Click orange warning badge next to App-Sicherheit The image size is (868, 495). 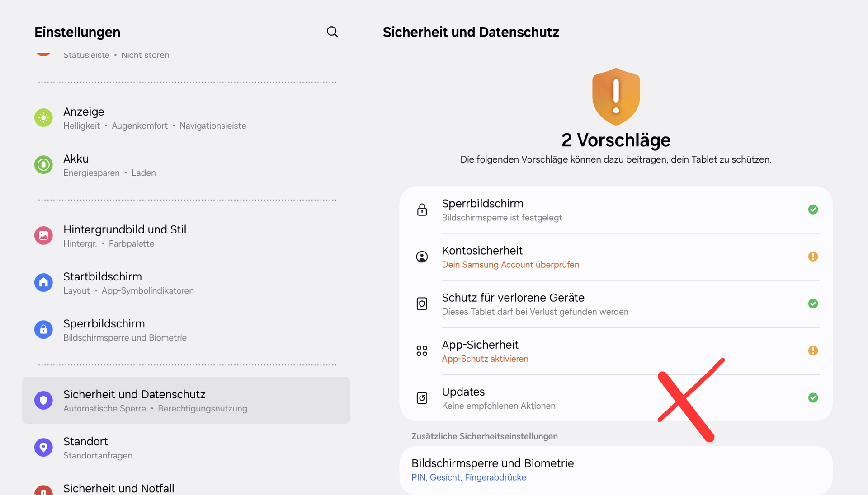pyautogui.click(x=813, y=350)
